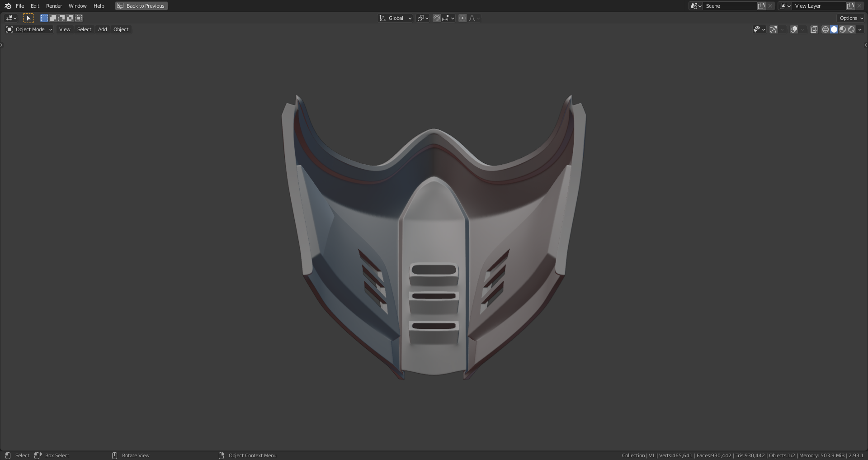Toggle viewport overlays
The height and width of the screenshot is (460, 868).
tap(794, 29)
